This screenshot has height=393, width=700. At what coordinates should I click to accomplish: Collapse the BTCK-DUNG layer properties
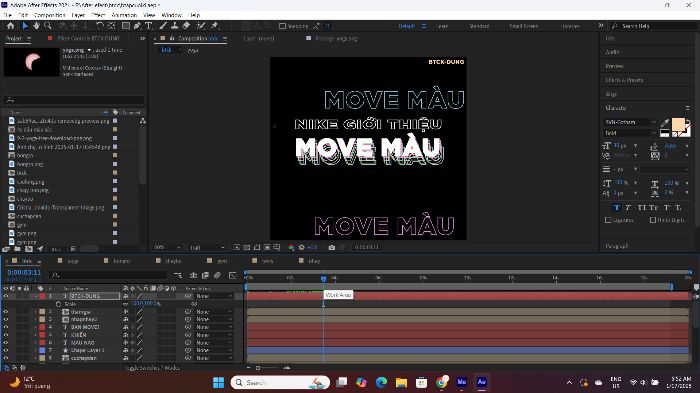(36, 296)
